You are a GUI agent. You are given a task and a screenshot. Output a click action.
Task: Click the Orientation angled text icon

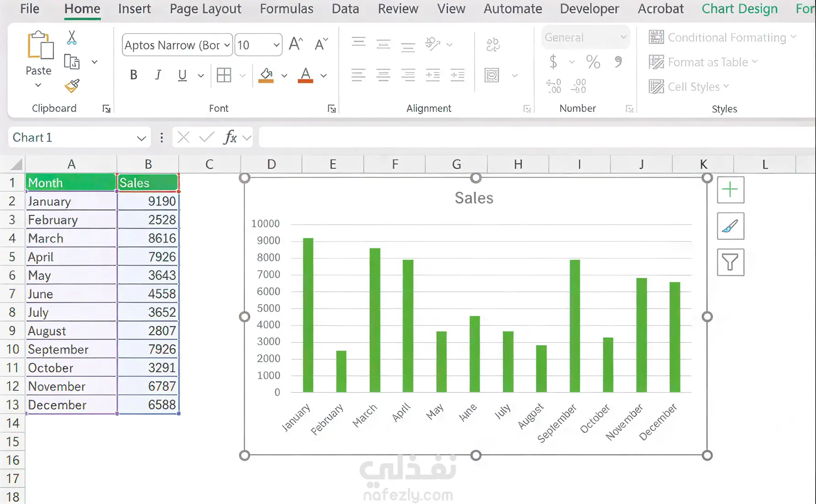432,44
